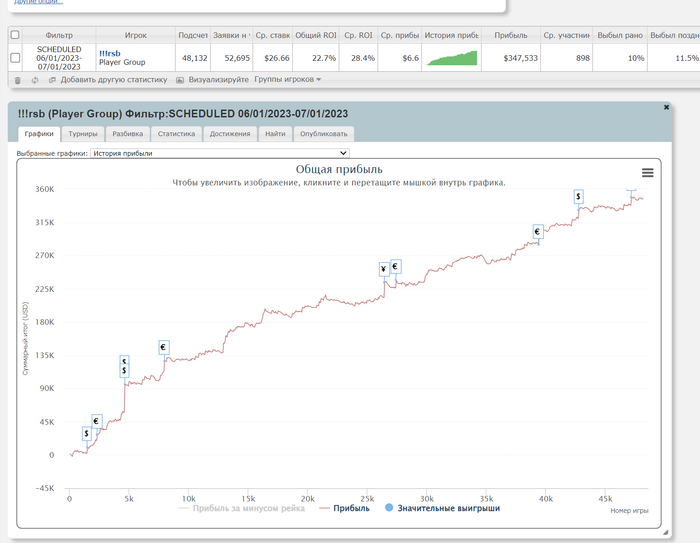Click the '$26.66' average stake cell
Viewport: 700px width, 543px height.
273,58
